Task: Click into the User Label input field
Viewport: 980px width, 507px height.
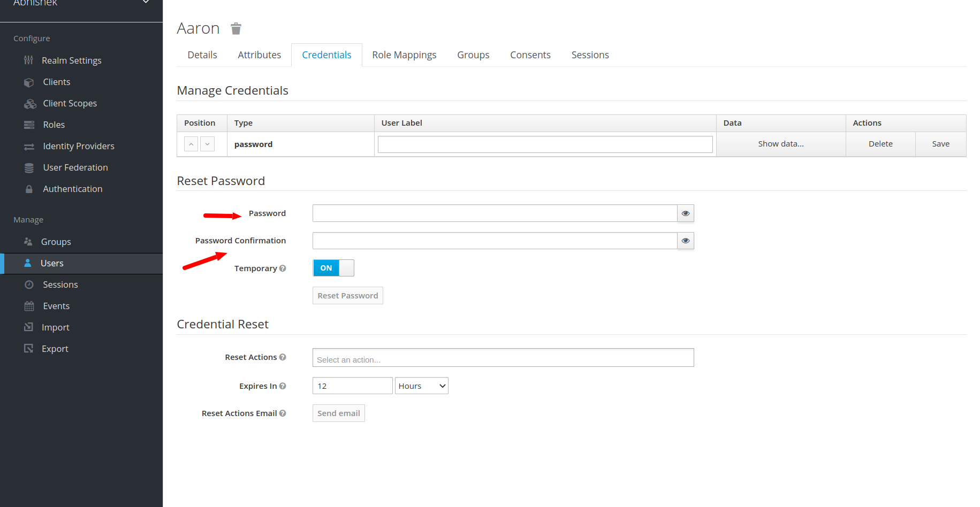Action: (x=545, y=144)
